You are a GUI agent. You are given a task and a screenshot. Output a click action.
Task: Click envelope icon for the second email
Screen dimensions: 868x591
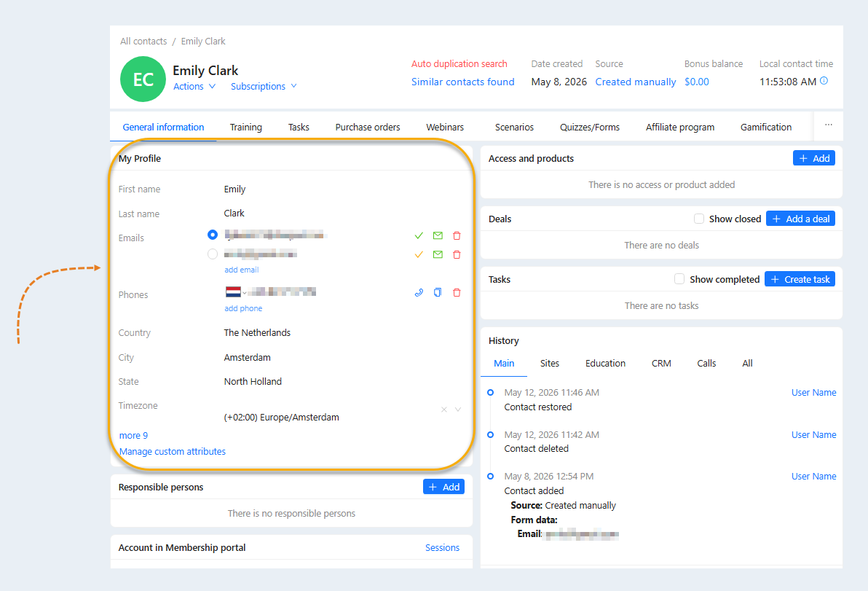coord(438,254)
